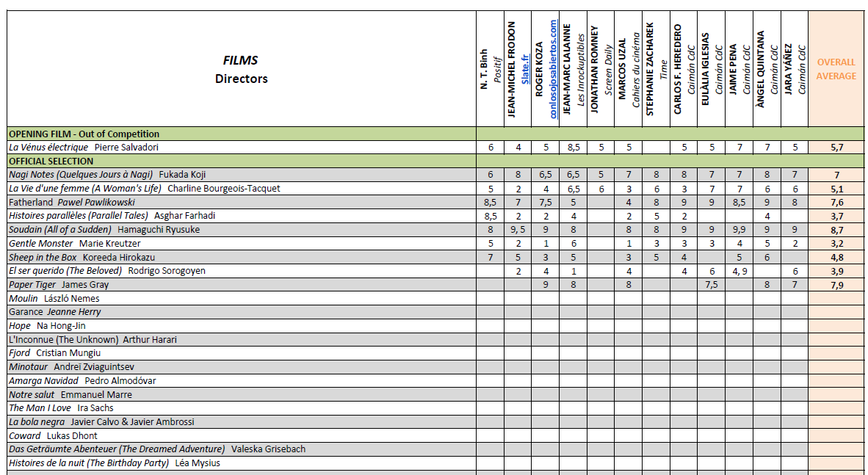This screenshot has height=475, width=868.
Task: Select the Fatherland Pawel Pawlikowski cell
Action: point(242,202)
